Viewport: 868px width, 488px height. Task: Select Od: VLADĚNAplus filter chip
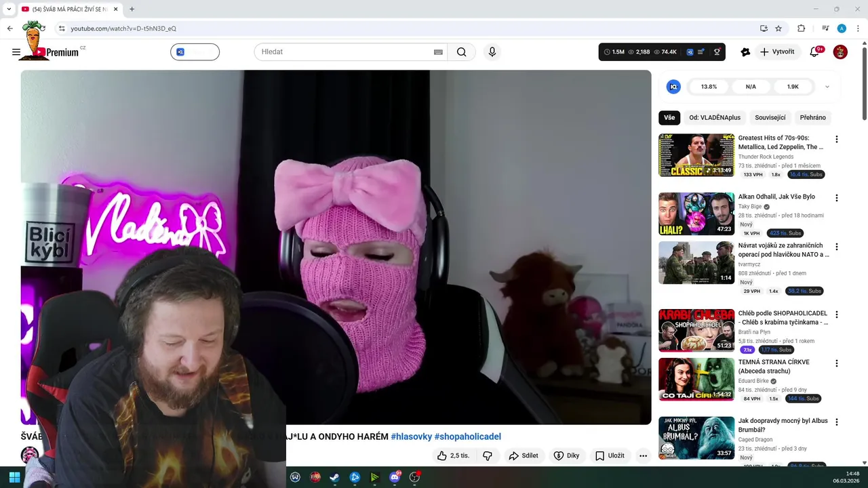[x=715, y=117]
